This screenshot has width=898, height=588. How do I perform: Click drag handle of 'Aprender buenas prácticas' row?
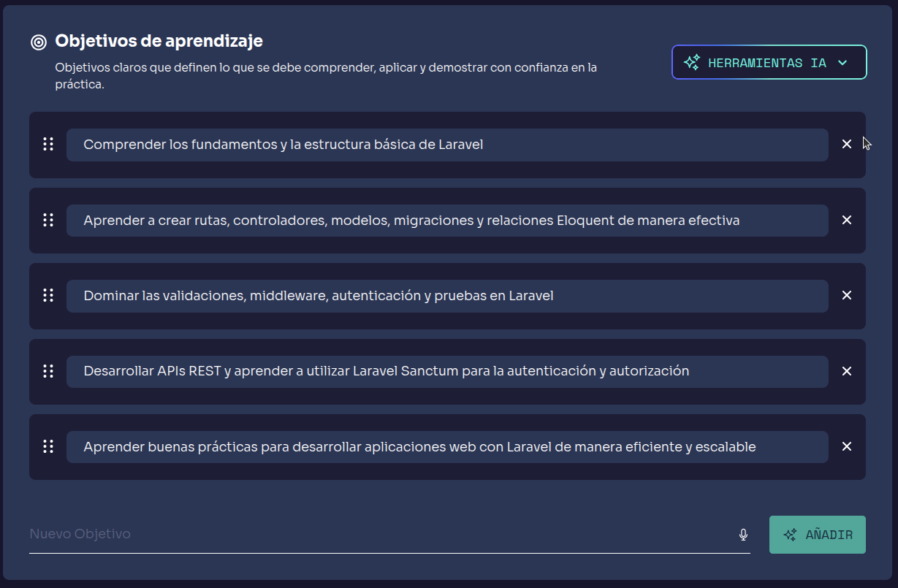(48, 446)
